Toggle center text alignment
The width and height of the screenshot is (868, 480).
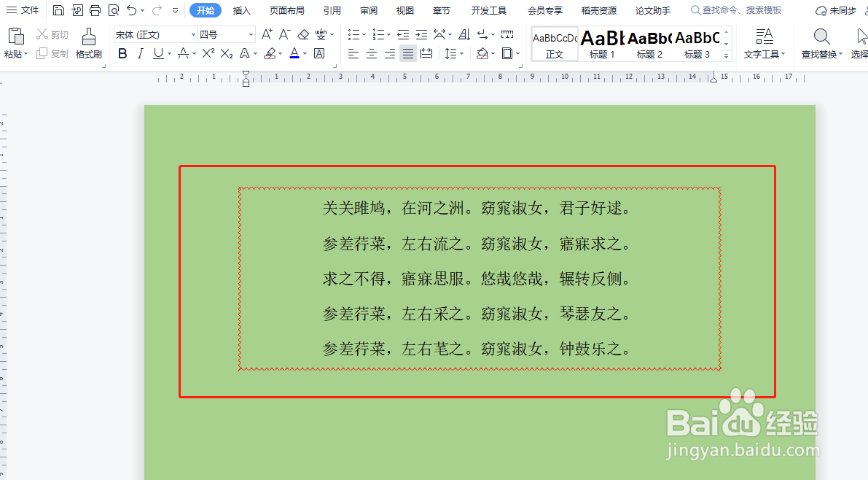click(371, 53)
